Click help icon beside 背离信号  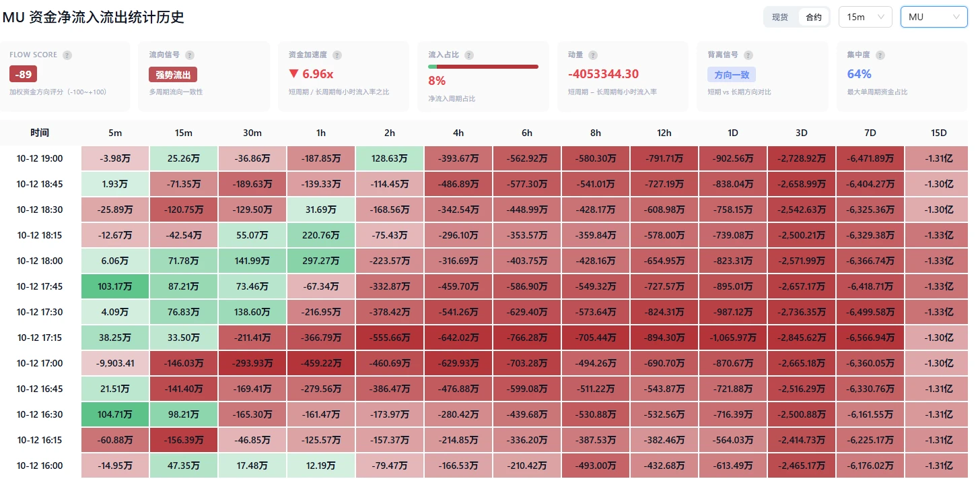[748, 55]
